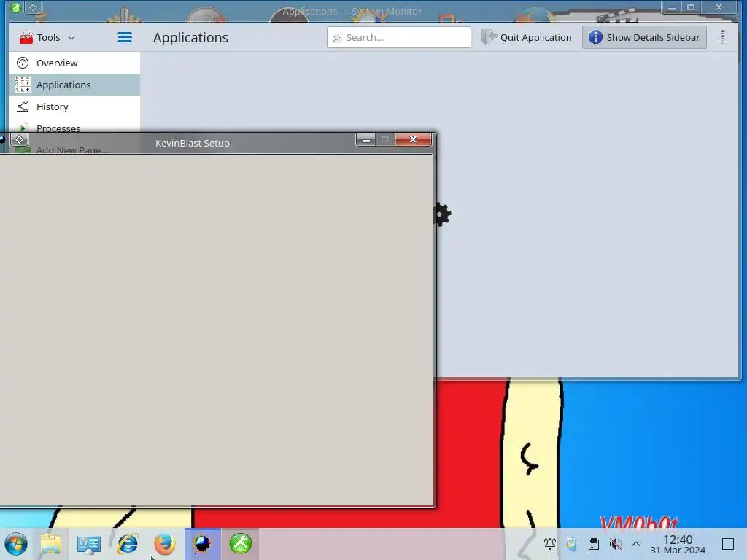Open the History page in the sidebar
This screenshot has height=560, width=747.
click(74, 106)
